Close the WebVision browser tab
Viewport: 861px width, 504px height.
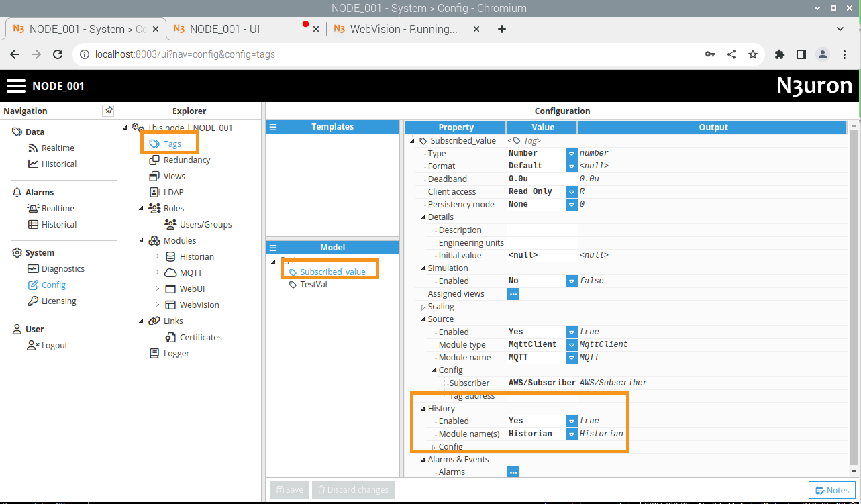click(476, 29)
